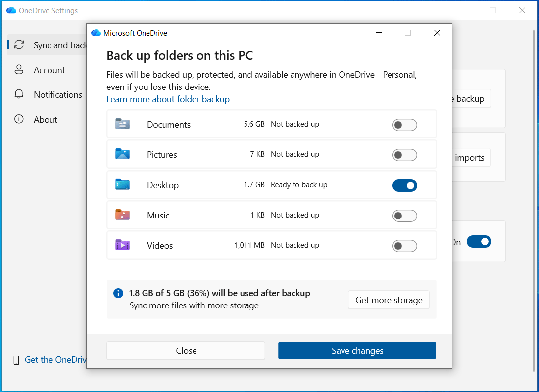
Task: Close the Microsoft OneDrive dialog
Action: click(437, 33)
